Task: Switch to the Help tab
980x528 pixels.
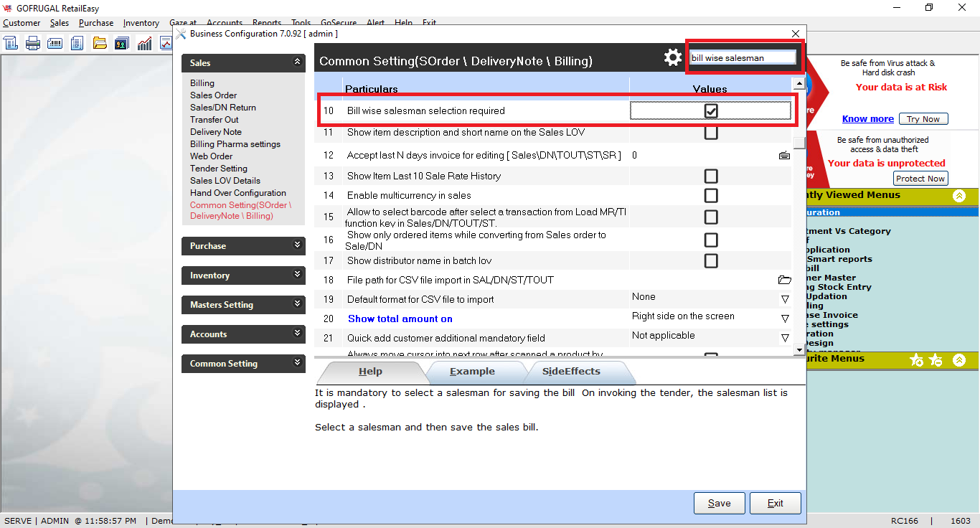Action: 370,372
